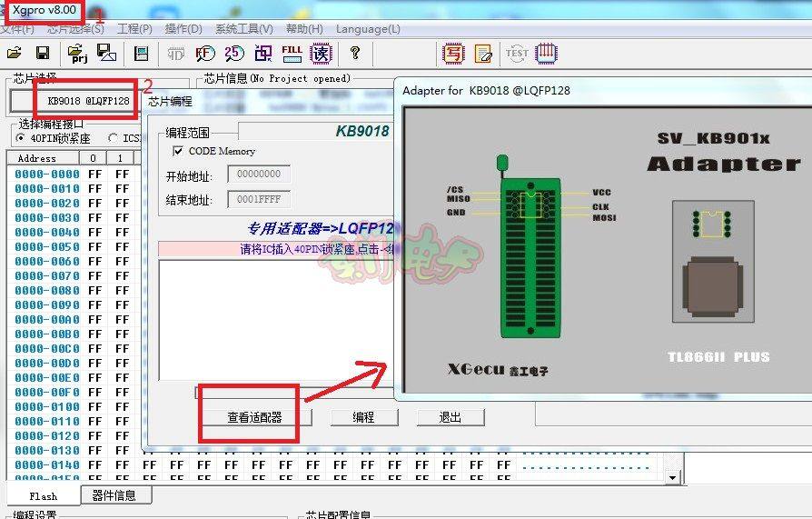This screenshot has height=519, width=812.
Task: Click the chip pin detect icon
Action: click(x=546, y=53)
